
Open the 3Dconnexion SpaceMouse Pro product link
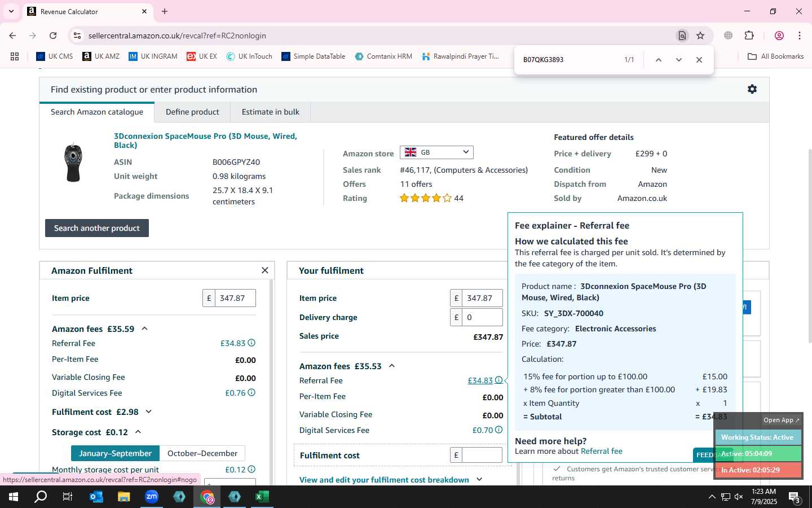pos(205,141)
